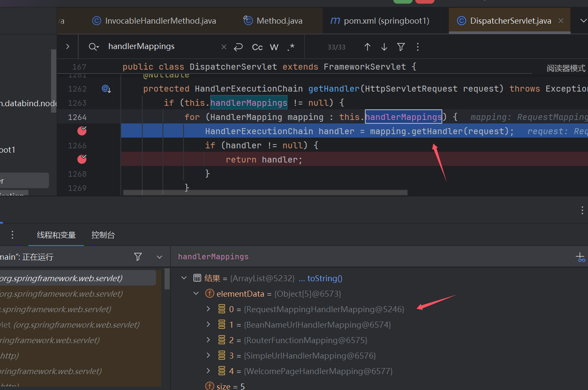The width and height of the screenshot is (588, 390).
Task: Expand element 2 RouterFunctionMapping
Action: coord(208,340)
